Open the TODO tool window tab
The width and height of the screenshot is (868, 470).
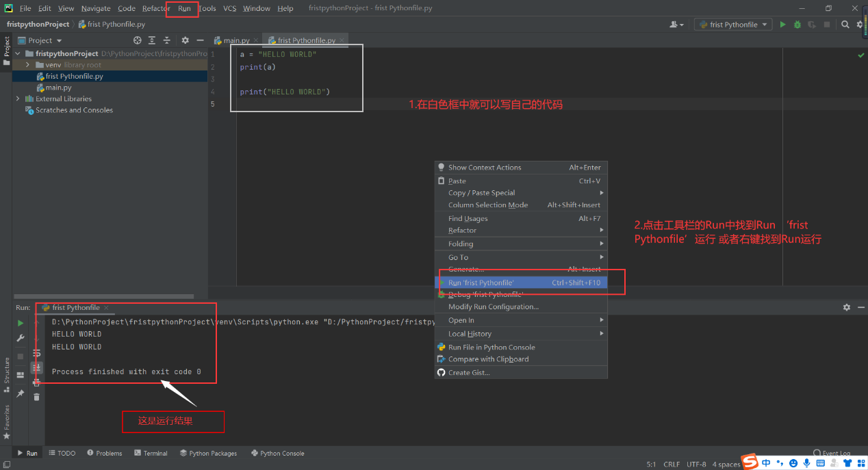point(62,453)
